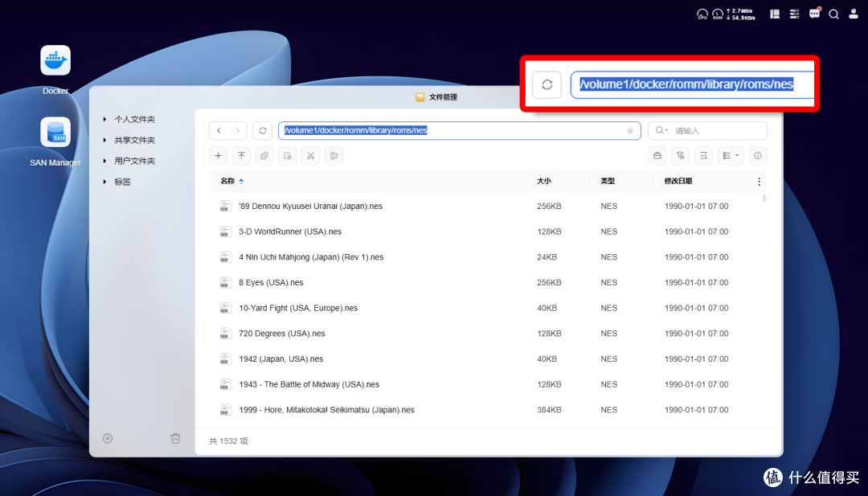Open the sort order button

(x=703, y=156)
